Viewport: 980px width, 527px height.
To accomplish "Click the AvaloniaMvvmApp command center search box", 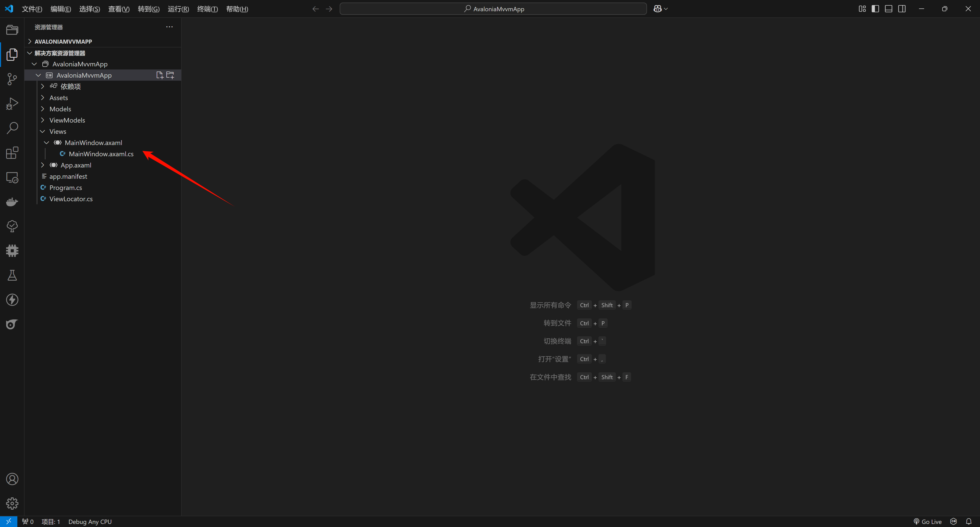I will (x=493, y=9).
